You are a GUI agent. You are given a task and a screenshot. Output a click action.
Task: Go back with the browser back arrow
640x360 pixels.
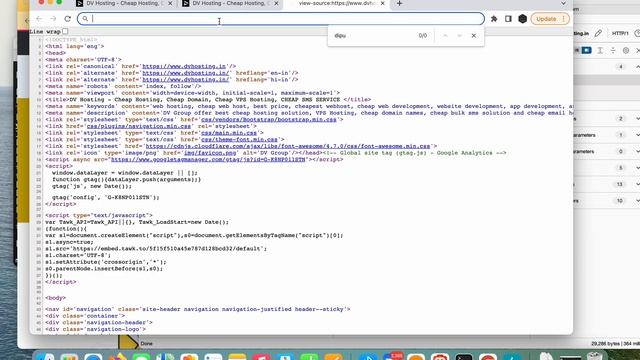[x=39, y=19]
